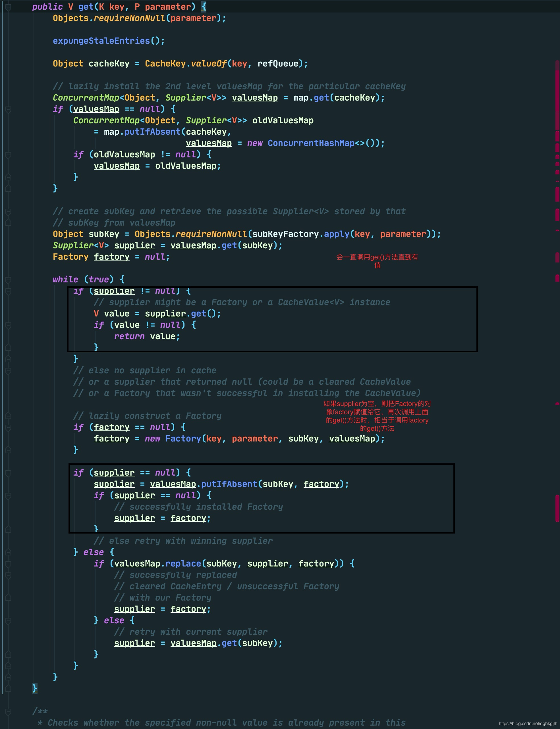Collapse the 'while (true)' loop gutter marker
This screenshot has width=560, height=729.
[8, 280]
